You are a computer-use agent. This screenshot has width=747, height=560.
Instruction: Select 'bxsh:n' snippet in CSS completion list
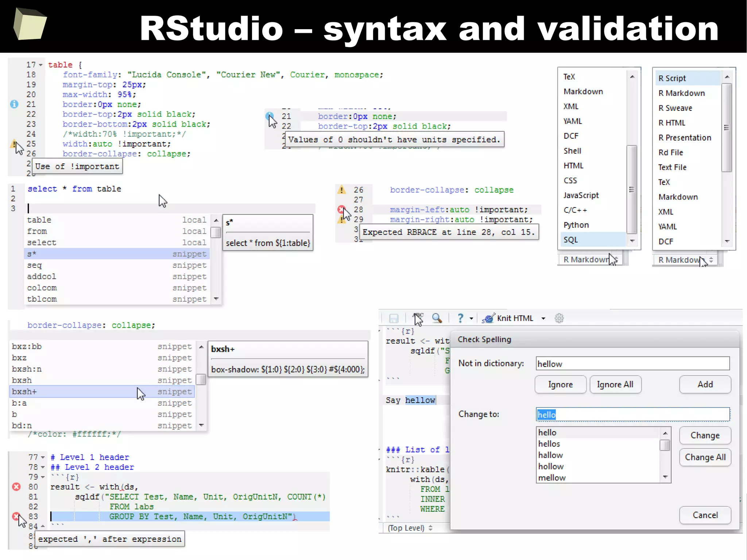click(x=102, y=369)
